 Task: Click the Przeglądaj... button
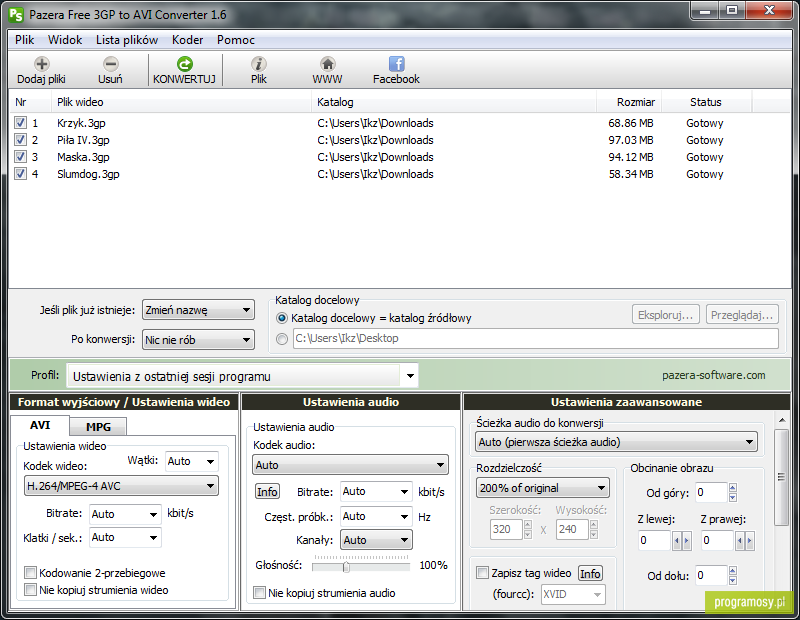[x=742, y=315]
